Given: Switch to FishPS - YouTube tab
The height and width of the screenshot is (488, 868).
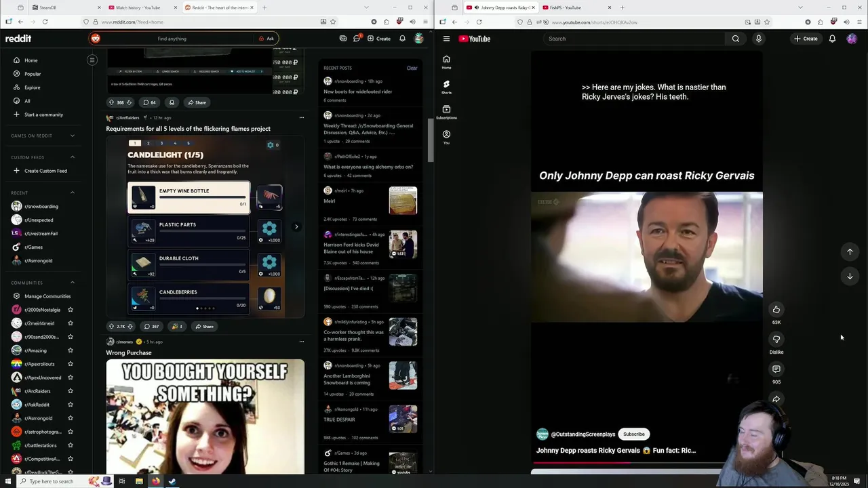Looking at the screenshot, I should tap(576, 7).
